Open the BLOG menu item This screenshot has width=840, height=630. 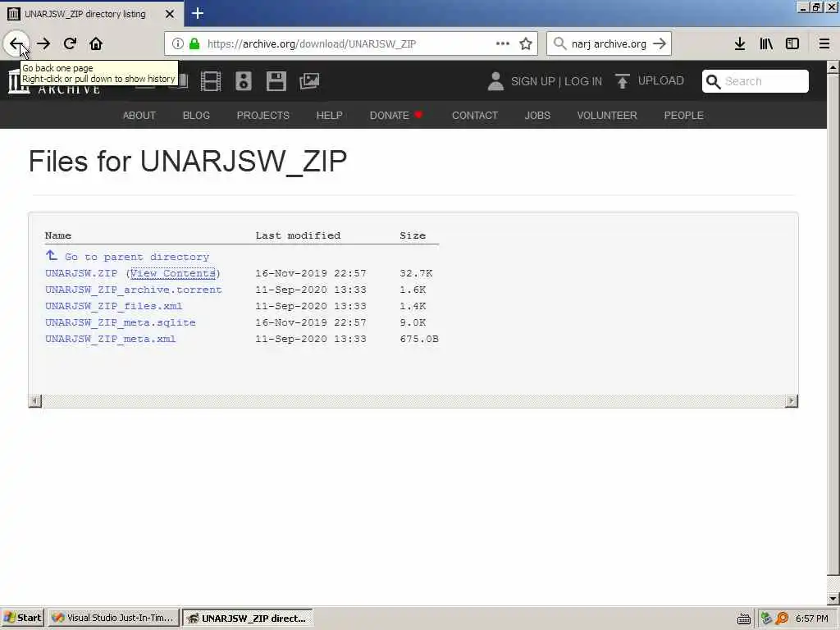pyautogui.click(x=196, y=115)
